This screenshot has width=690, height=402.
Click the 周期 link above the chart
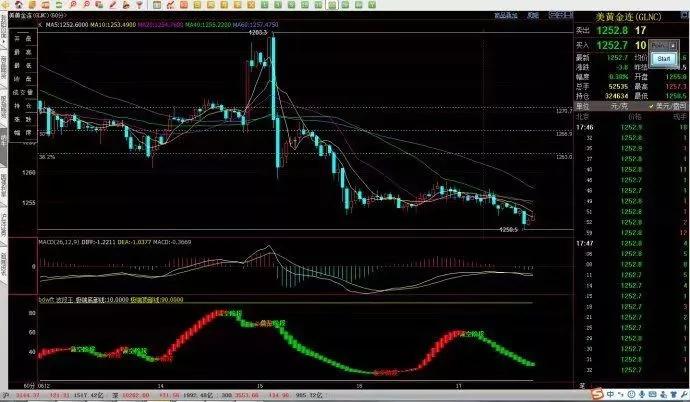[533, 15]
